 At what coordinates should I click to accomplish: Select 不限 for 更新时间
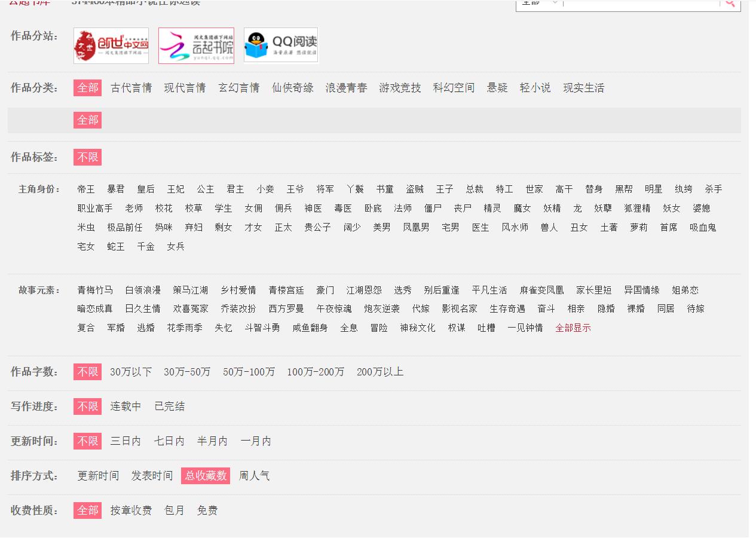tap(88, 441)
